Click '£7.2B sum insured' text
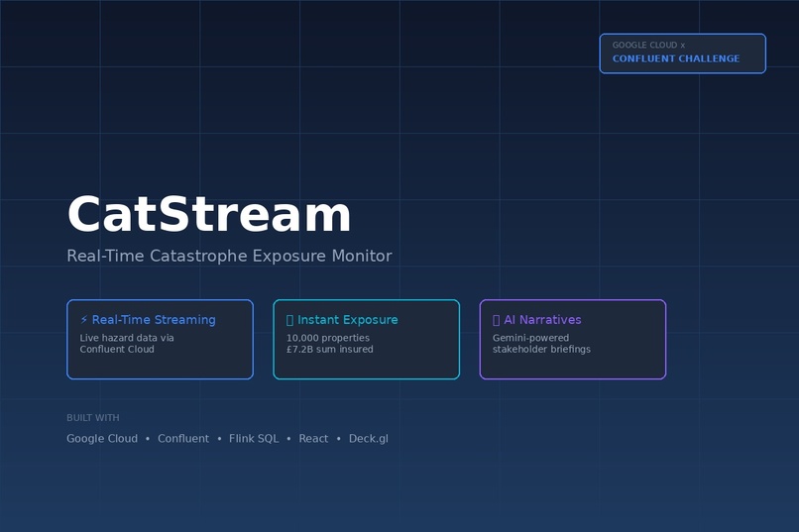The width and height of the screenshot is (799, 532). click(x=330, y=350)
